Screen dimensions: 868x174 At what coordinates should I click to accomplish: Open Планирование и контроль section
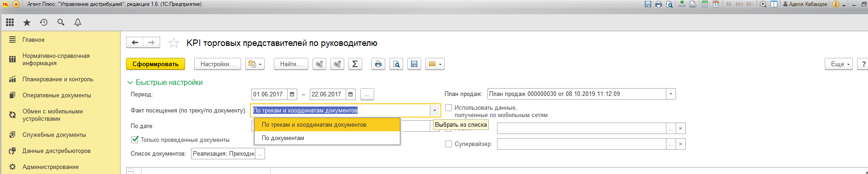click(x=60, y=79)
